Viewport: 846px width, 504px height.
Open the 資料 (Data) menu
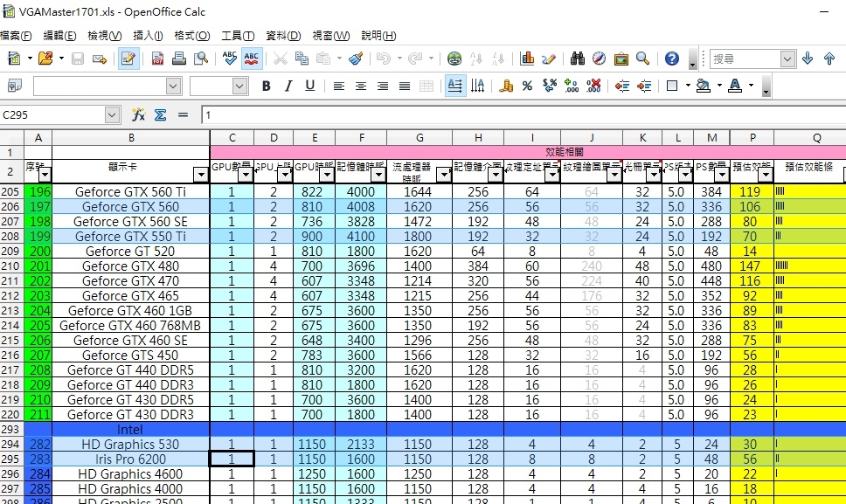pos(283,36)
